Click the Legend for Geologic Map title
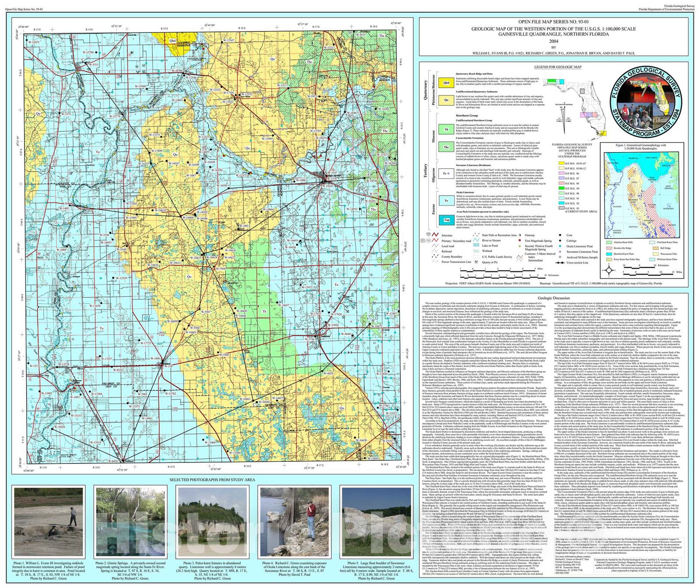This screenshot has height=588, width=700. point(558,67)
